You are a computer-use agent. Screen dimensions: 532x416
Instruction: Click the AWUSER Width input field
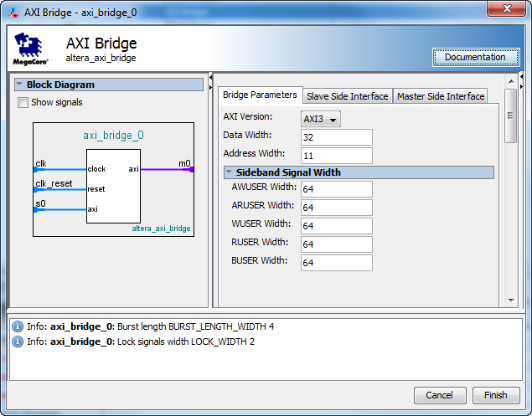(336, 189)
